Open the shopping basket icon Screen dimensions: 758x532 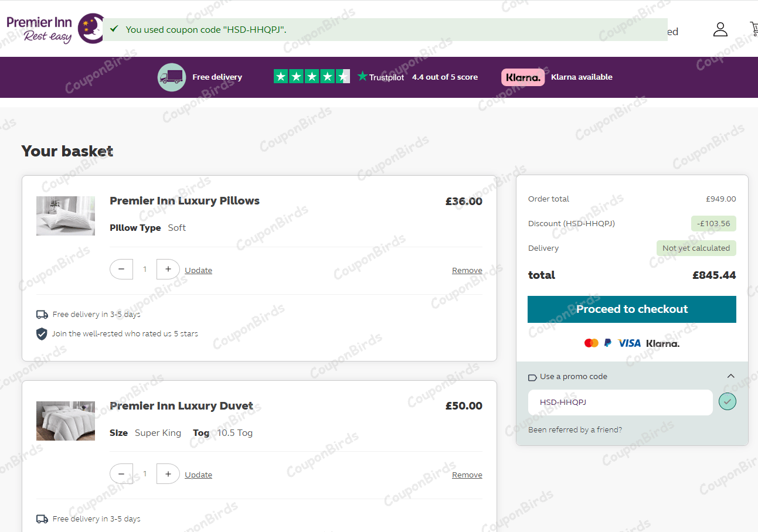(753, 29)
